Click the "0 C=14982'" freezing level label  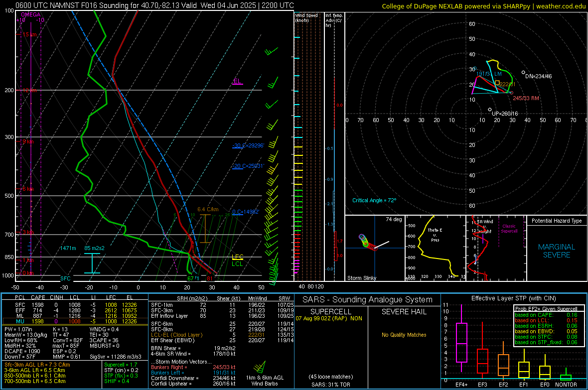pyautogui.click(x=246, y=212)
